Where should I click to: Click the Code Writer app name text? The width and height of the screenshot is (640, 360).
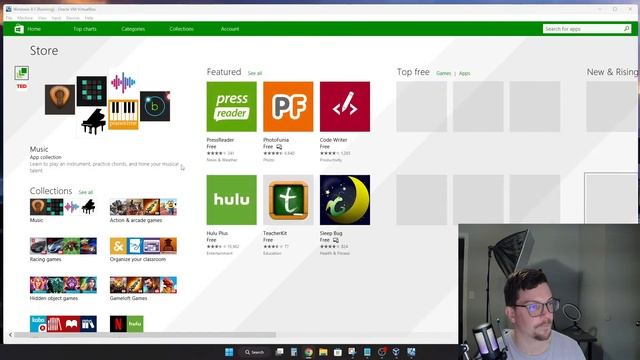point(333,140)
